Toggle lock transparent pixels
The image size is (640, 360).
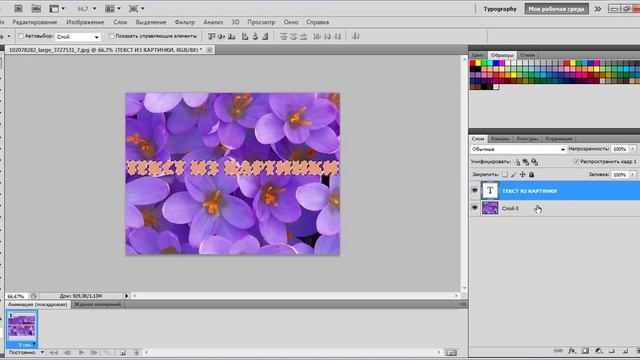coord(505,175)
